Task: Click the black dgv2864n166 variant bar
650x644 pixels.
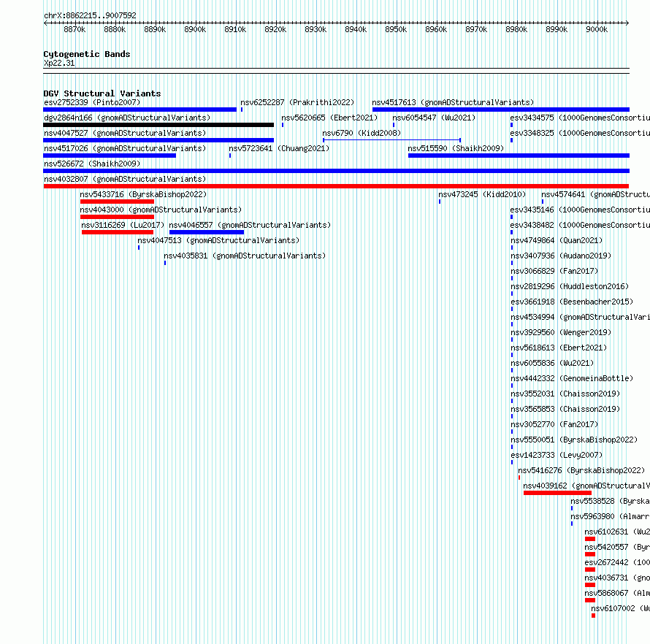Action: pyautogui.click(x=158, y=125)
